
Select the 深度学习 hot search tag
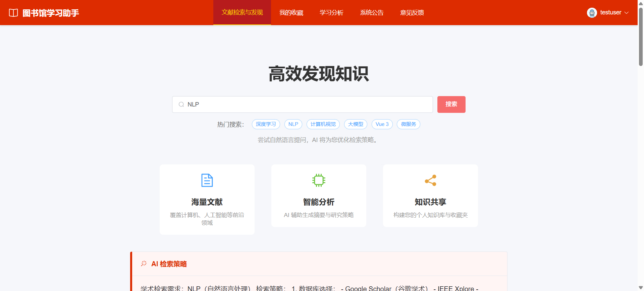coord(266,124)
